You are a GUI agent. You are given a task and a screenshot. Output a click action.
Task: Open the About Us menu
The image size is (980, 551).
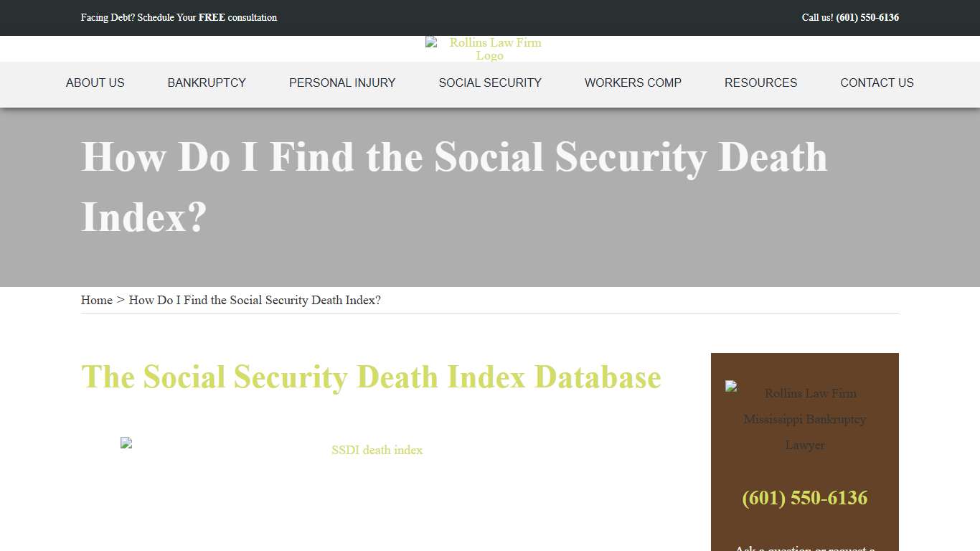pos(95,83)
